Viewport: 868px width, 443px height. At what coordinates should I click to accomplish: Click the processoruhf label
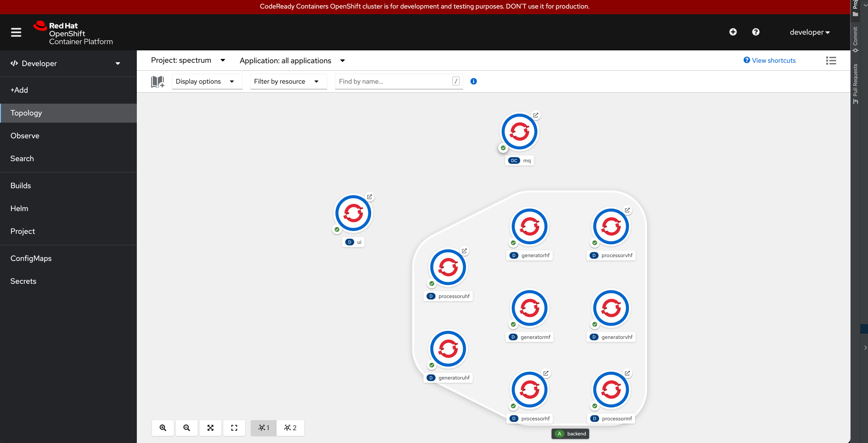[x=448, y=297]
